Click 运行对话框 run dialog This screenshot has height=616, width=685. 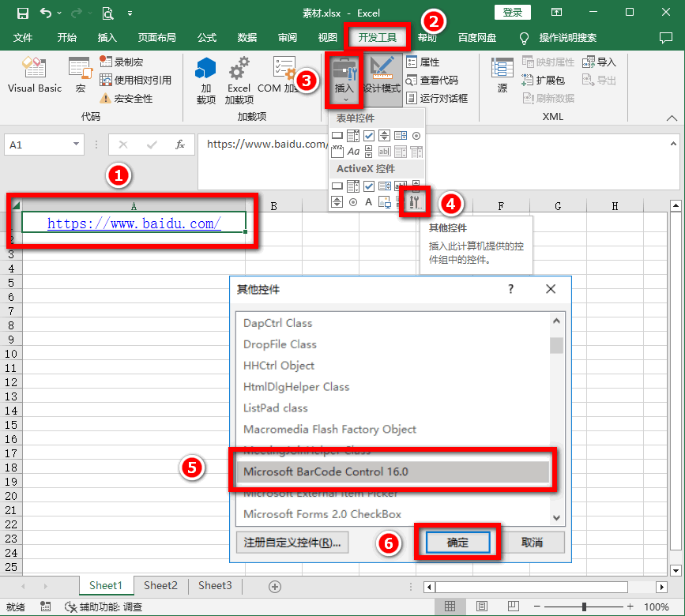click(437, 98)
